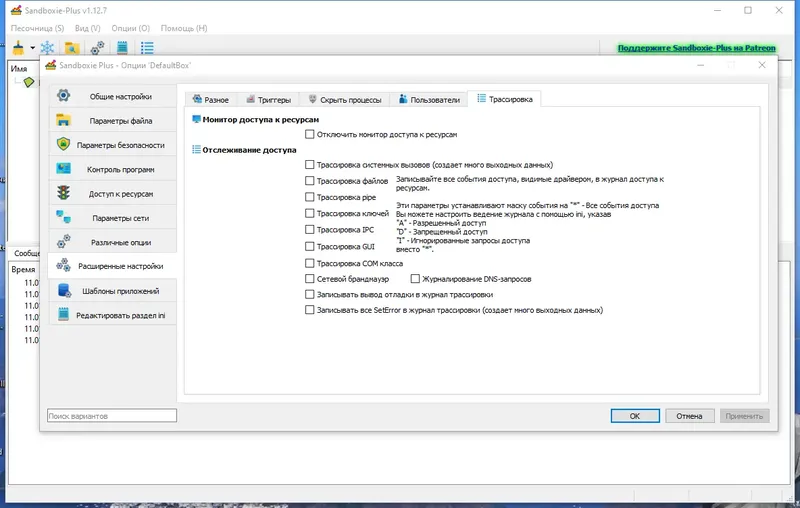Select Параметры безопасности in the sidebar
The image size is (800, 508).
pyautogui.click(x=113, y=145)
